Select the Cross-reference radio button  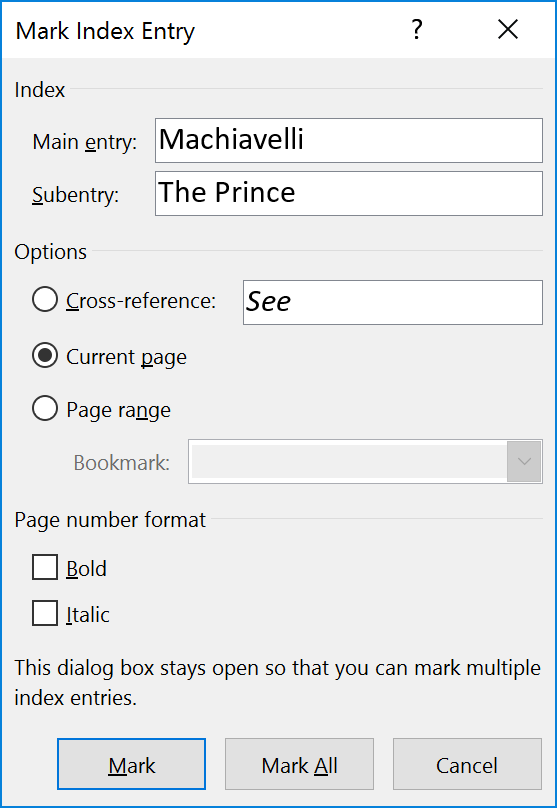tap(45, 300)
